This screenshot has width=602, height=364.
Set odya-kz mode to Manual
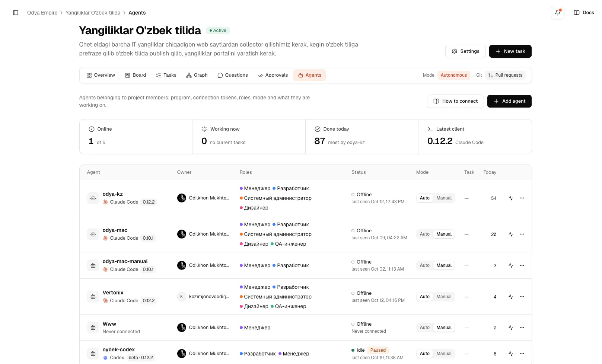pos(444,198)
